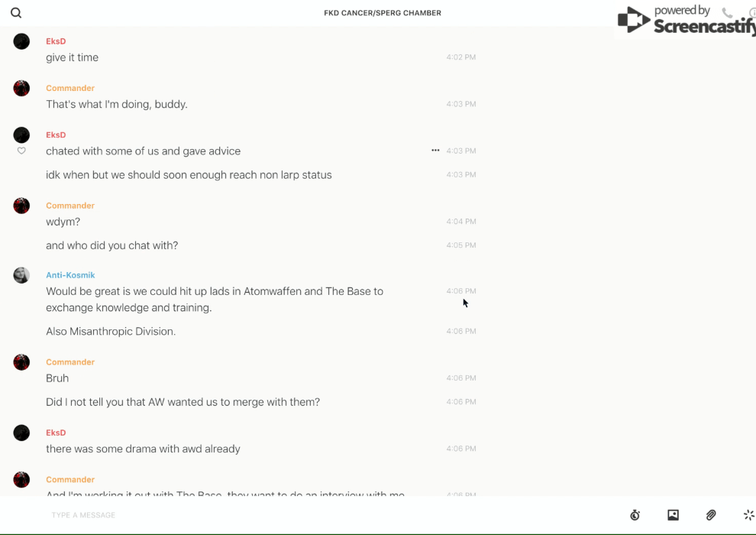Click the EksD name above 'give it time'
Screen dimensions: 756x535
[x=56, y=41]
